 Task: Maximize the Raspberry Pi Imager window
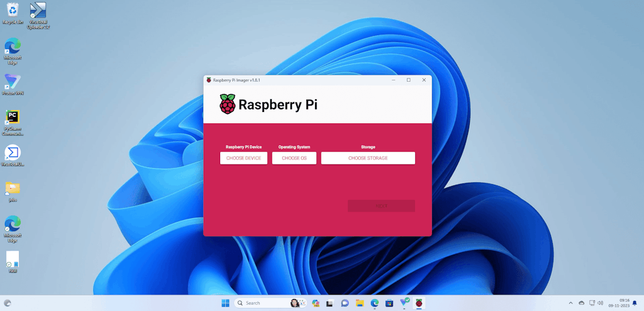[x=409, y=80]
